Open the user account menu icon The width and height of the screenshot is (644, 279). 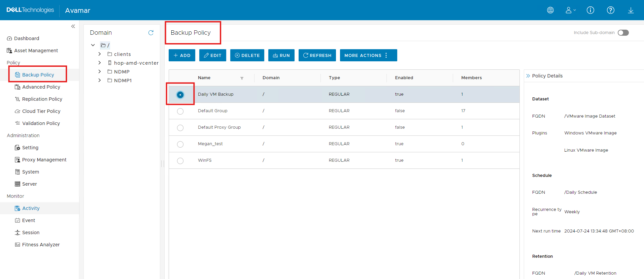[x=570, y=10]
